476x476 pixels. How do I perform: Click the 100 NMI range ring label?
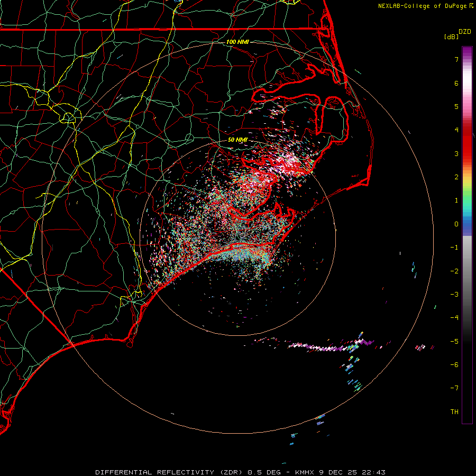237,42
